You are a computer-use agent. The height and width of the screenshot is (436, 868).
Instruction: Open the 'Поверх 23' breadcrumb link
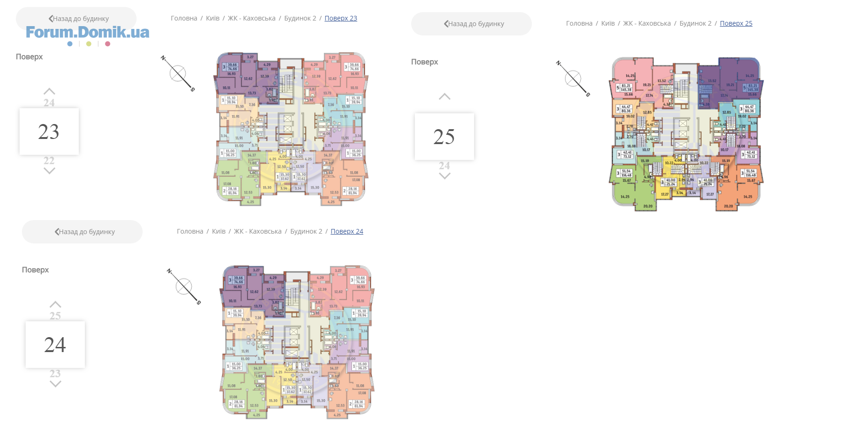341,18
